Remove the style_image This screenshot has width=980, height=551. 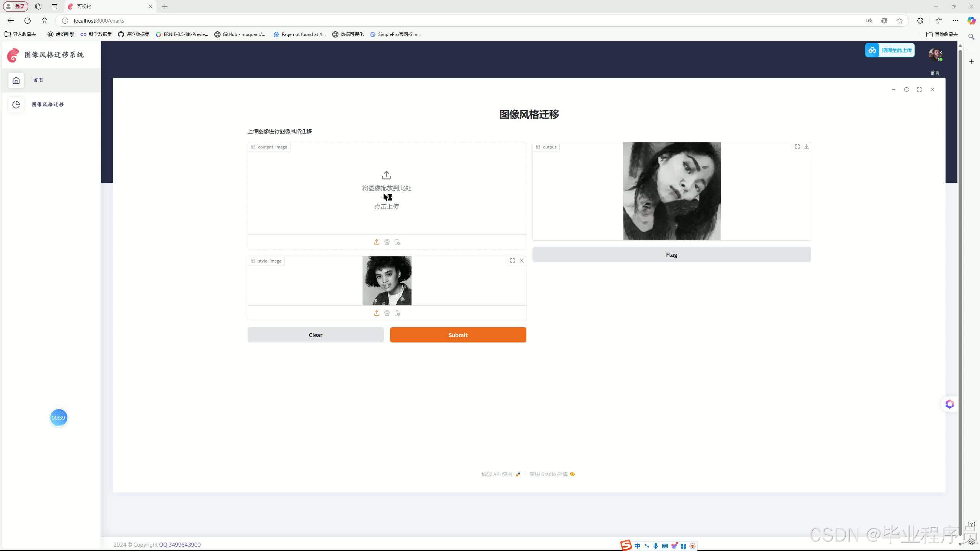522,261
